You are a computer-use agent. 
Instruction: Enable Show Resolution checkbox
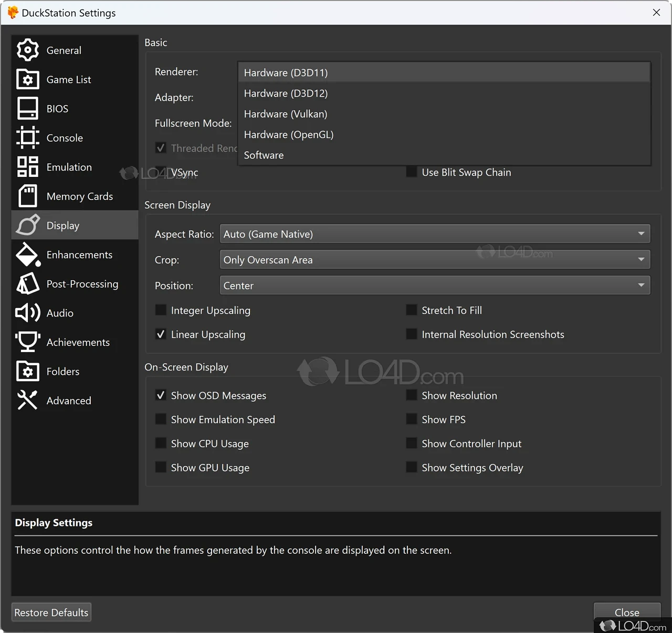[x=412, y=395]
